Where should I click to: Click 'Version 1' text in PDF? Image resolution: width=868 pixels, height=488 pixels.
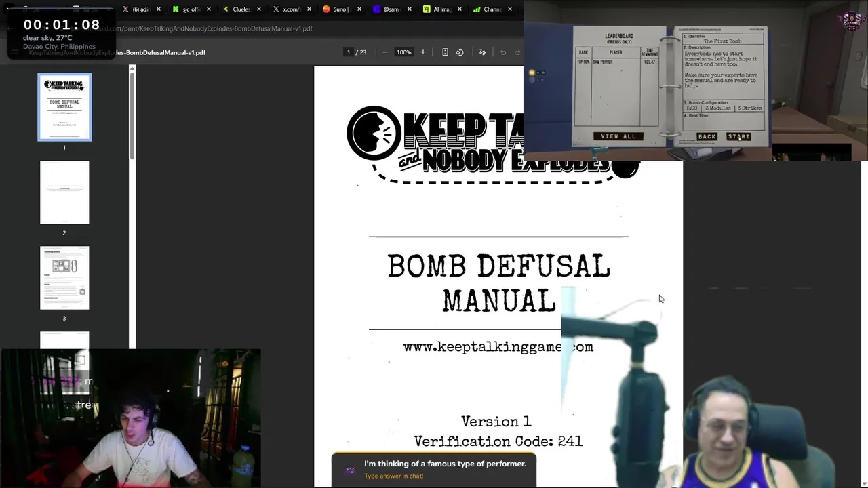pos(496,421)
